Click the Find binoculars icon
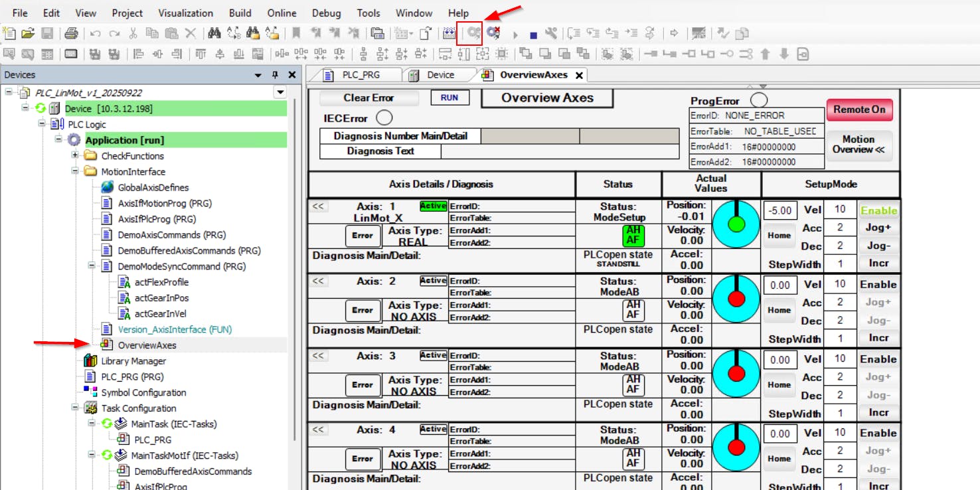 coord(214,33)
